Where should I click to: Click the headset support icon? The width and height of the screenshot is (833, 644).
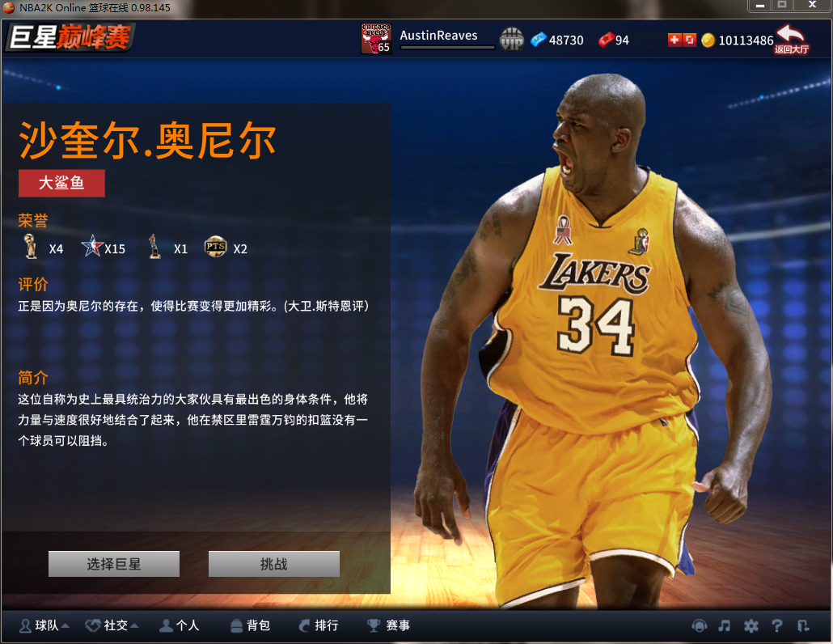[x=699, y=626]
